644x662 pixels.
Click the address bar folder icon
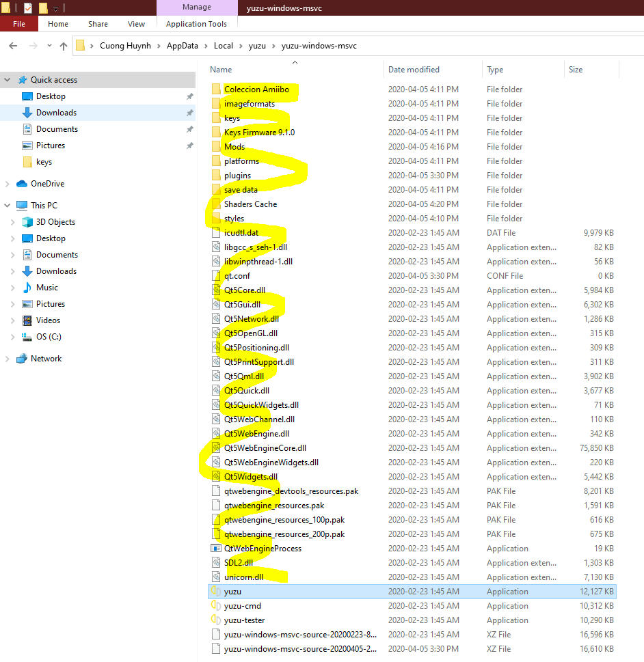80,46
